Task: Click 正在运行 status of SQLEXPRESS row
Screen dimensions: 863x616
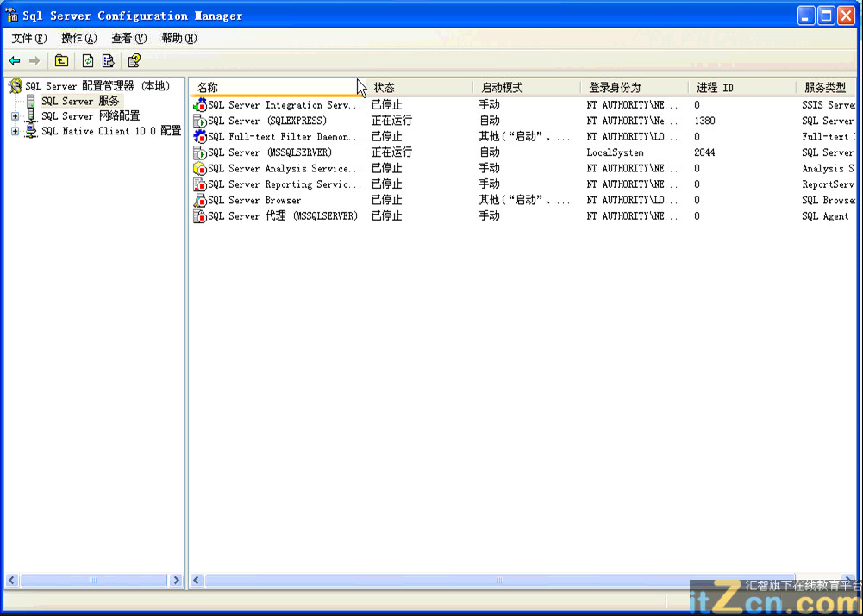Action: 391,121
